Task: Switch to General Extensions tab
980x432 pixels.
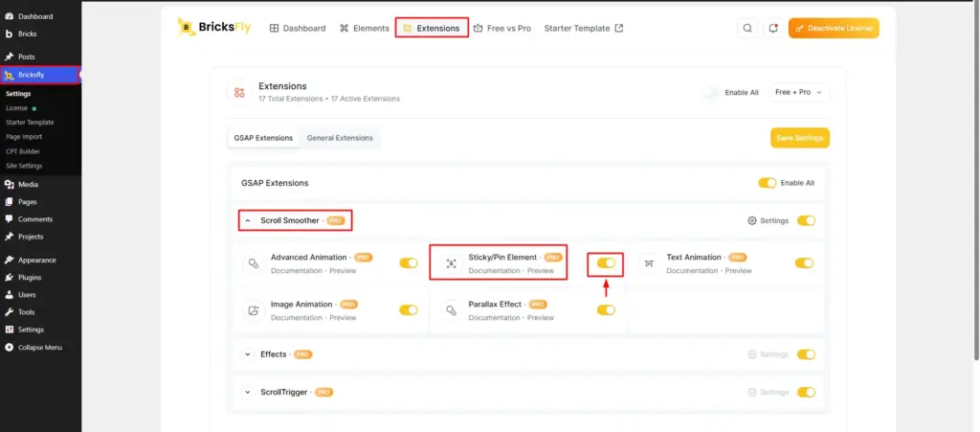Action: pos(340,138)
